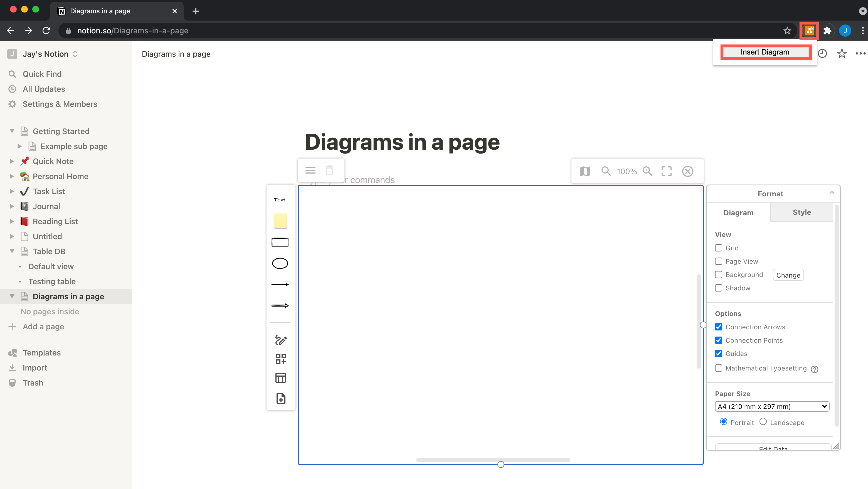Collapse the Format panel
The image size is (868, 489).
[x=832, y=193]
